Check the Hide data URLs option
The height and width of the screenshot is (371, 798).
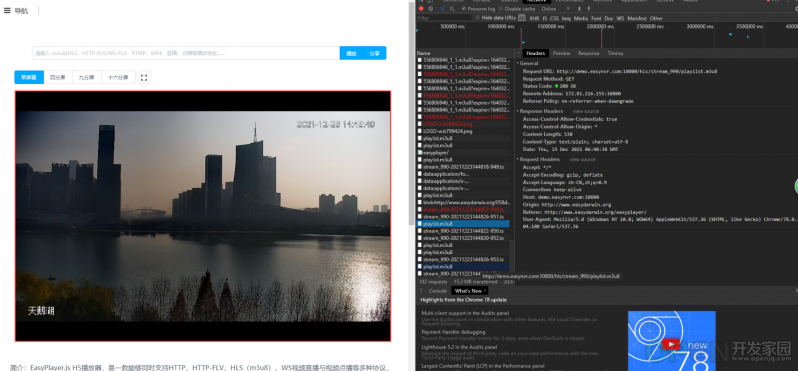pos(477,18)
